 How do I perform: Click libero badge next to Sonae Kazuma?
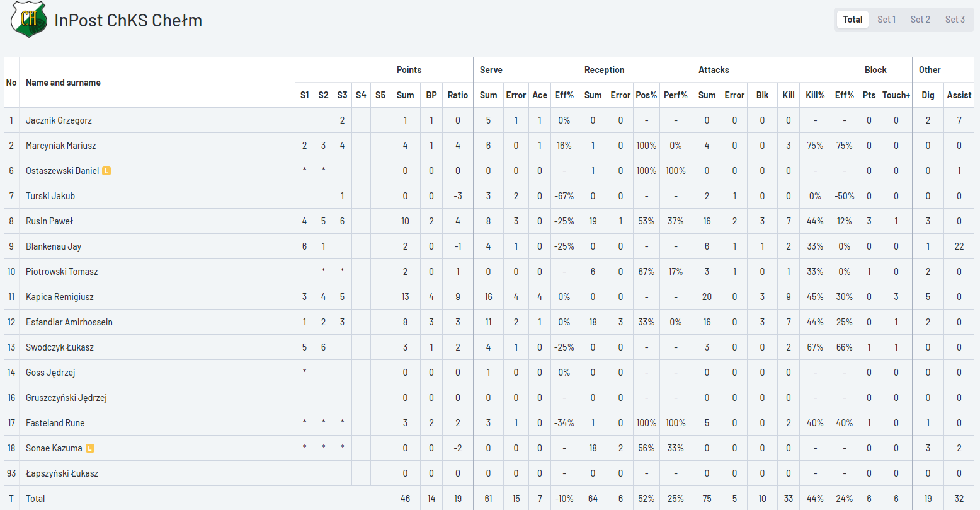click(x=90, y=448)
